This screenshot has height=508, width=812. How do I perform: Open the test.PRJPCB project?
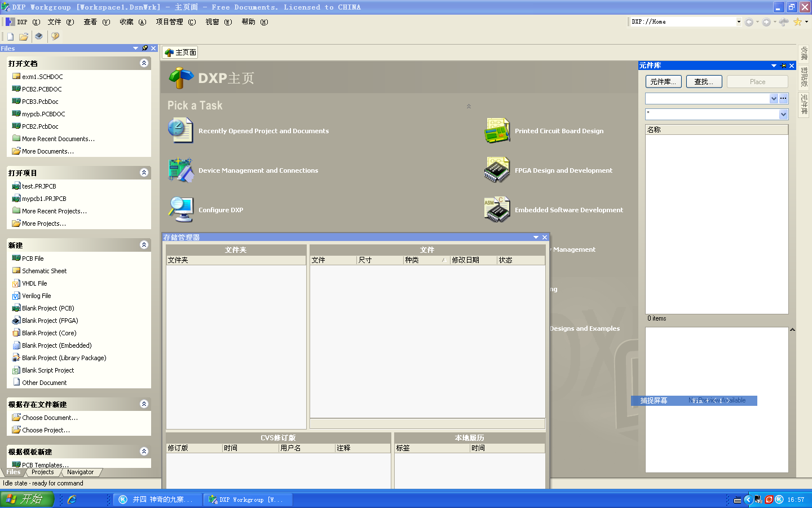pos(39,186)
